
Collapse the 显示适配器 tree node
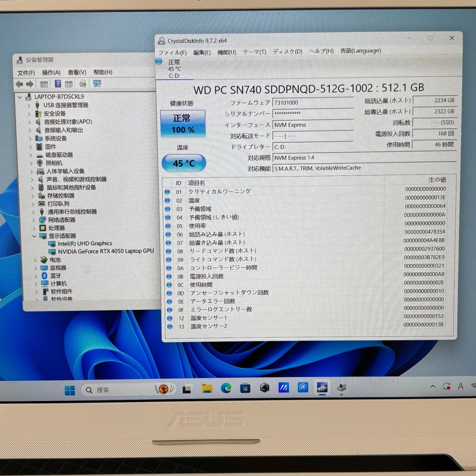pyautogui.click(x=35, y=236)
